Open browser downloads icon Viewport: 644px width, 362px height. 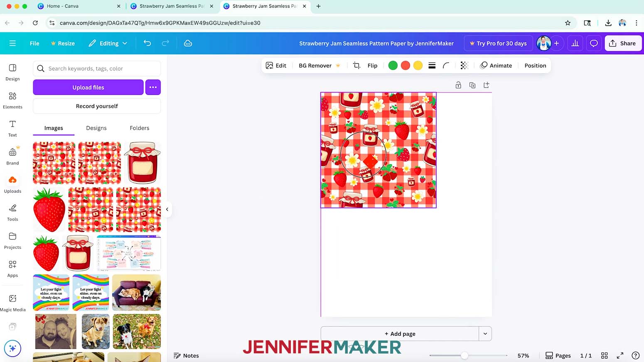click(x=608, y=23)
